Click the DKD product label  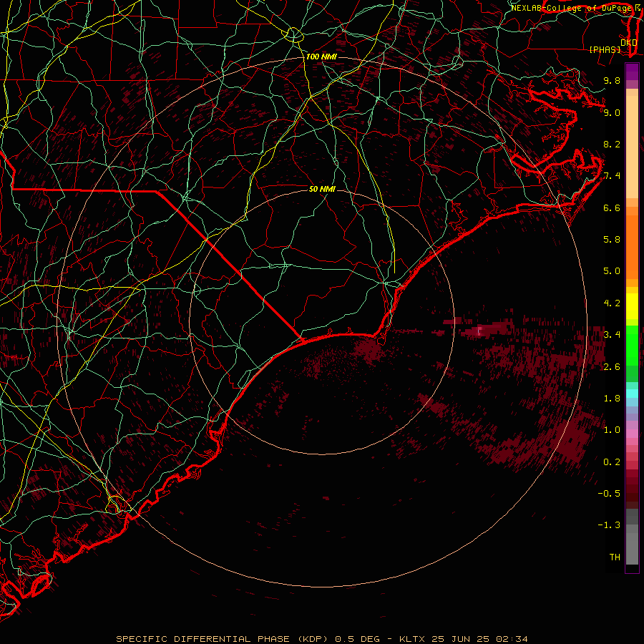(629, 42)
